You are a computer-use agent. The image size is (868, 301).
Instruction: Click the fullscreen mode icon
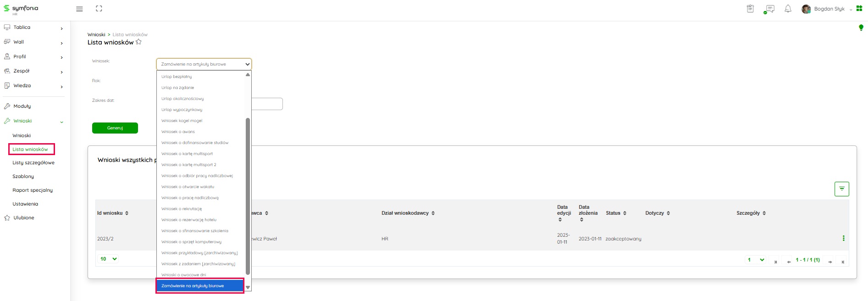[99, 9]
